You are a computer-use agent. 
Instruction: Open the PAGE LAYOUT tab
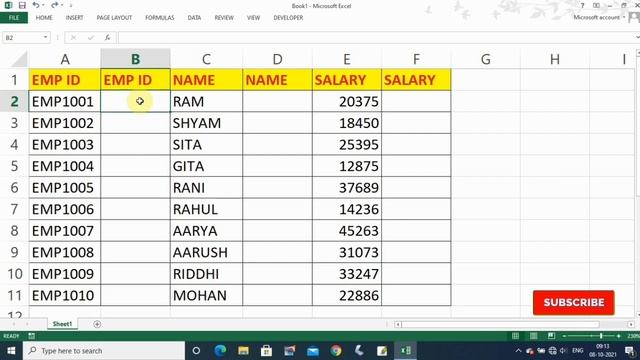(x=114, y=18)
